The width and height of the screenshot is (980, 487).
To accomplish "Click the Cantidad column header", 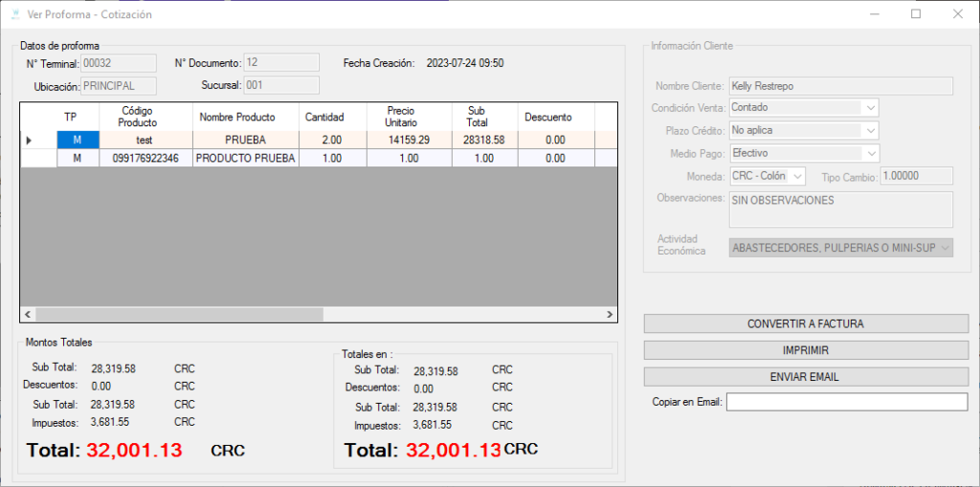I will click(324, 118).
